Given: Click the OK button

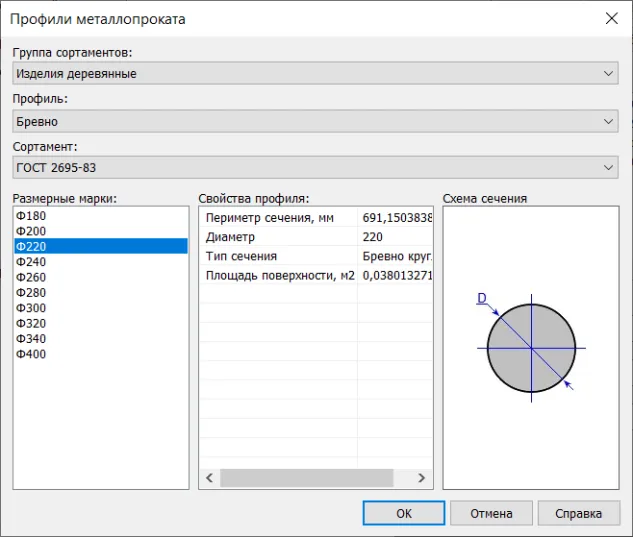Looking at the screenshot, I should (403, 513).
